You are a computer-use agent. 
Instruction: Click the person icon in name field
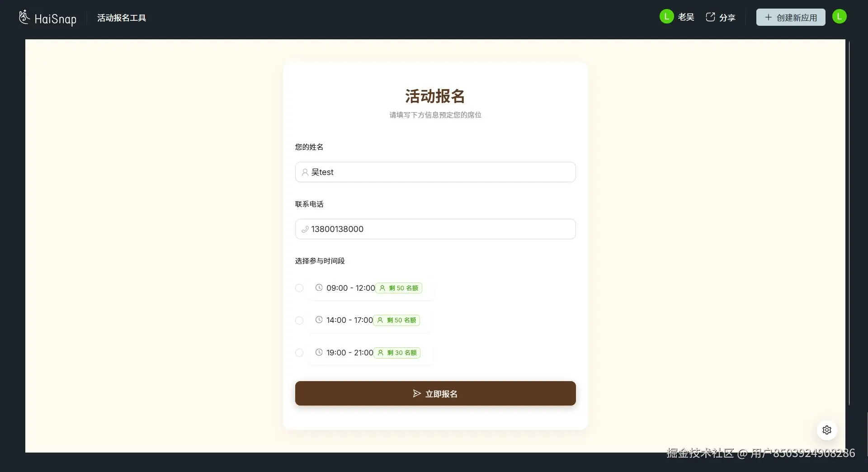tap(305, 172)
